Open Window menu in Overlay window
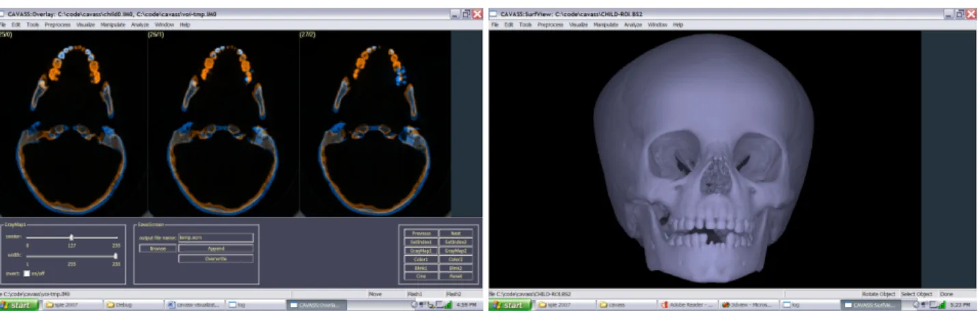Image resolution: width=980 pixels, height=311 pixels. [164, 25]
